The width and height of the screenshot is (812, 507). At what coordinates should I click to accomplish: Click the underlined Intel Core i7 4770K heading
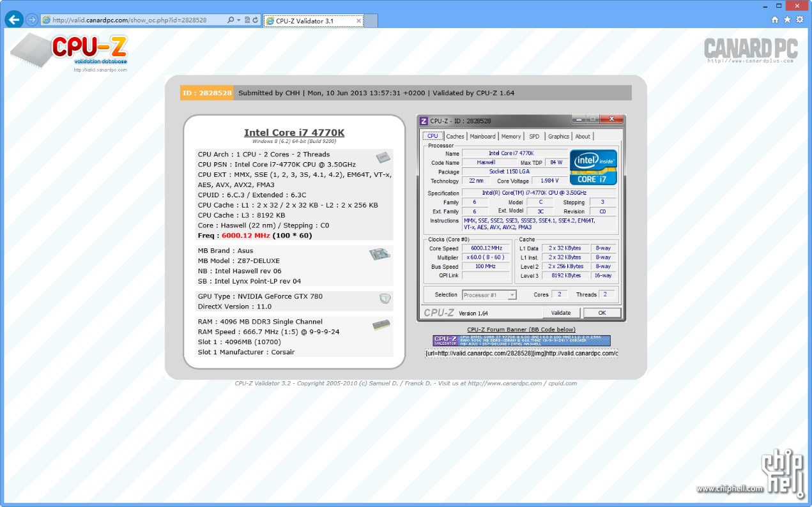pyautogui.click(x=294, y=133)
